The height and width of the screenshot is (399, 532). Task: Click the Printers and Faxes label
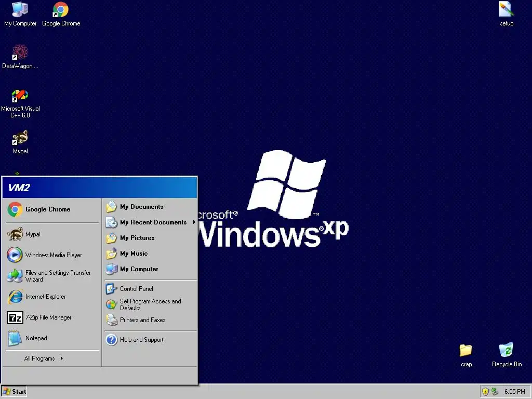point(142,320)
